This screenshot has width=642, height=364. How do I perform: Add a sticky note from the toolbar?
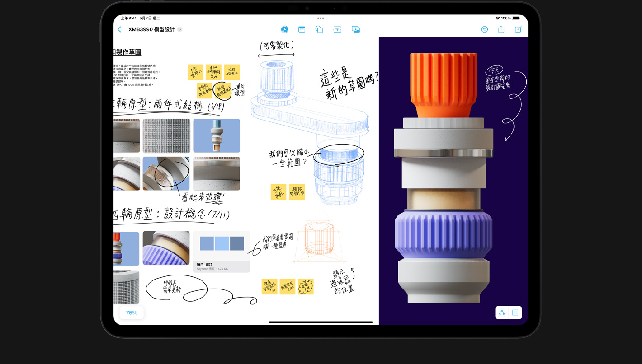[x=302, y=29]
